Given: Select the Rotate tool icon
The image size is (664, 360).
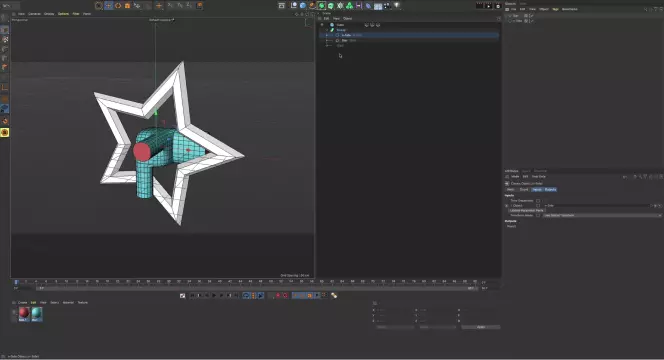Looking at the screenshot, I should [118, 6].
